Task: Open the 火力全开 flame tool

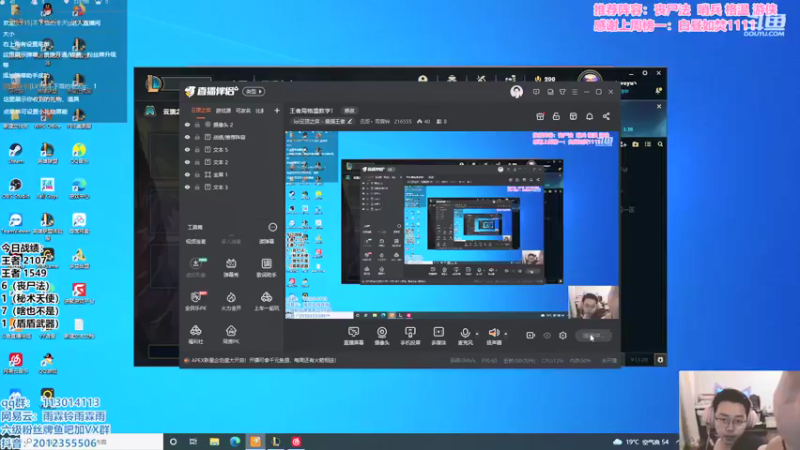Action: [x=231, y=301]
